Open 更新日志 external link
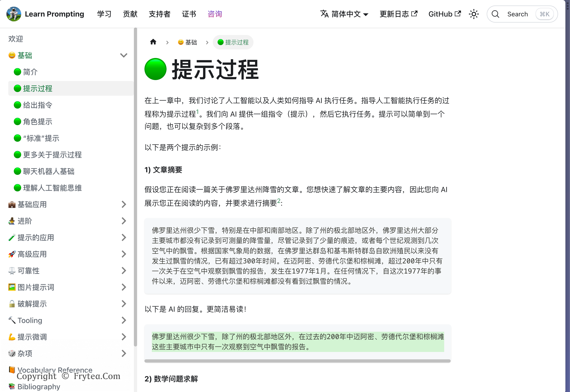This screenshot has width=570, height=392. coord(398,14)
